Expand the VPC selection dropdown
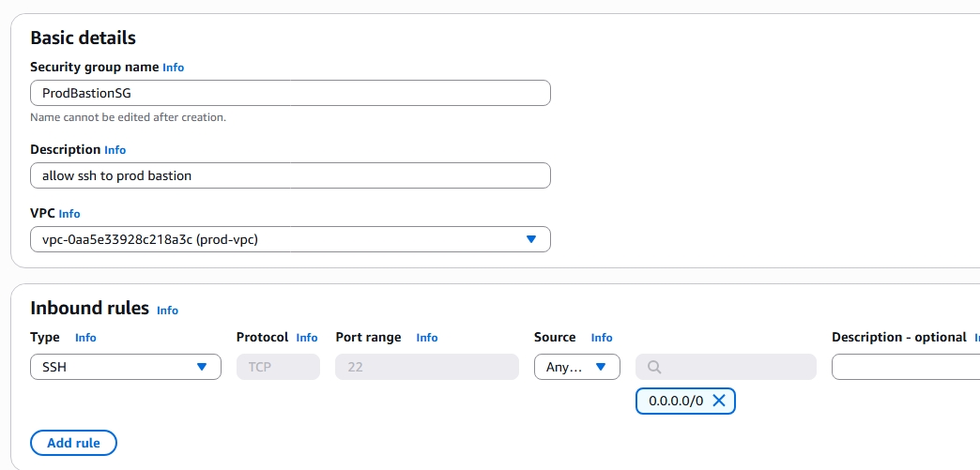Screen dimensions: 980x470 pyautogui.click(x=530, y=239)
